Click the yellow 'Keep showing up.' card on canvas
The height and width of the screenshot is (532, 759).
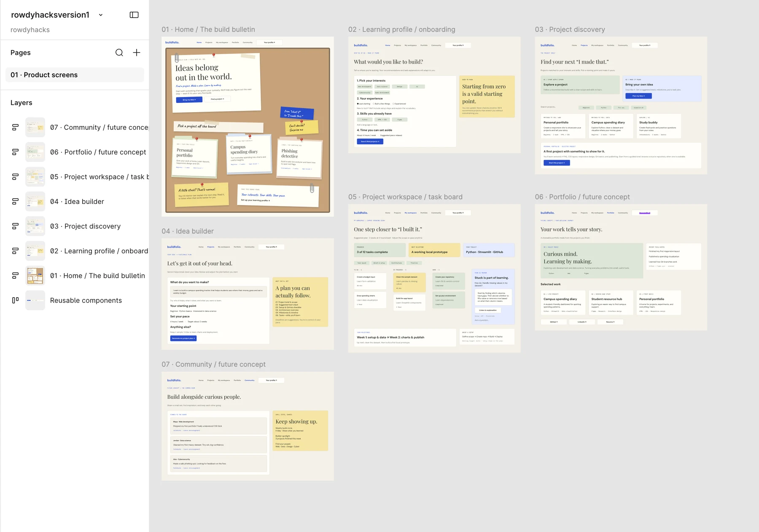(300, 430)
